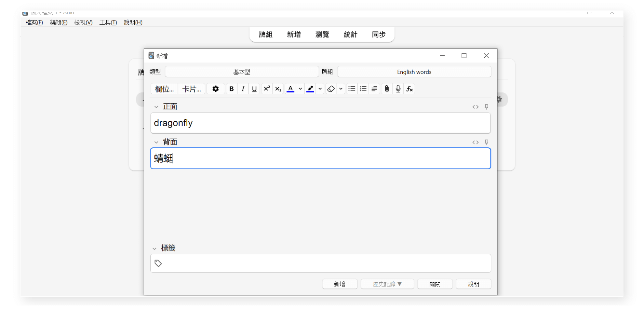The height and width of the screenshot is (309, 644).
Task: Toggle HTML editor for 正面 field
Action: [x=475, y=107]
